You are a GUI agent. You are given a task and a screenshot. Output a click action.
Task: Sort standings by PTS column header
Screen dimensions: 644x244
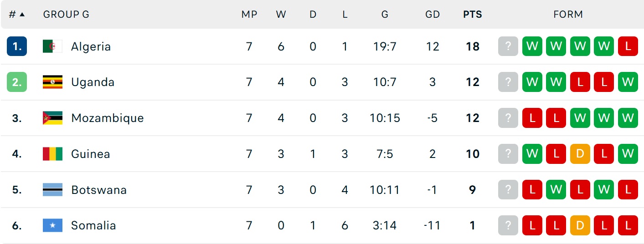tap(473, 15)
